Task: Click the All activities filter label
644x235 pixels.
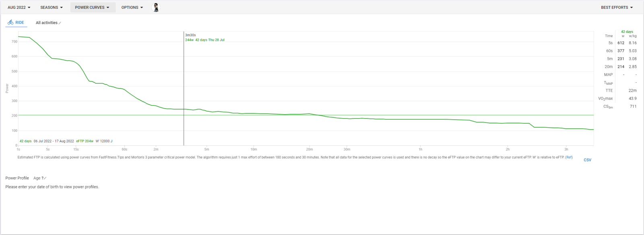Action: coord(46,23)
